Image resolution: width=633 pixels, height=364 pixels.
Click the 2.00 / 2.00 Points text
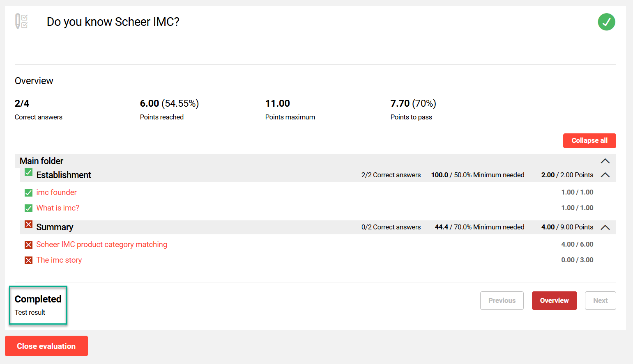pyautogui.click(x=567, y=175)
